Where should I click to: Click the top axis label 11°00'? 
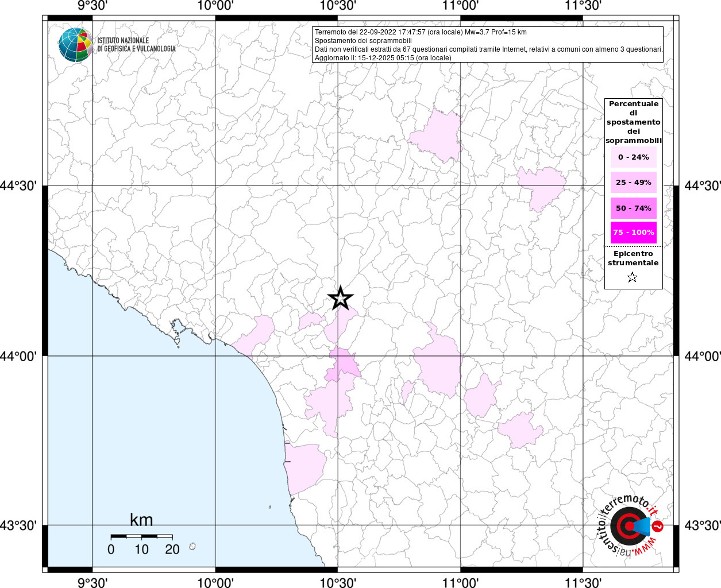tap(460, 6)
